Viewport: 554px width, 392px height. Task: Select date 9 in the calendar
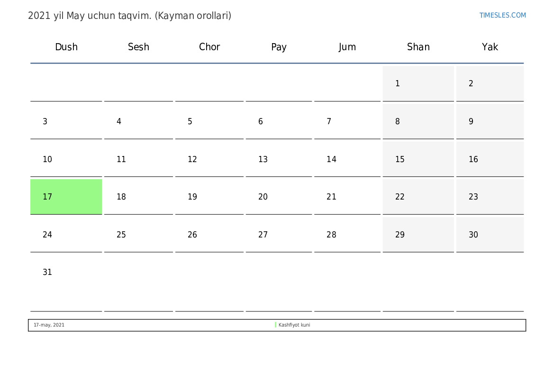click(490, 121)
